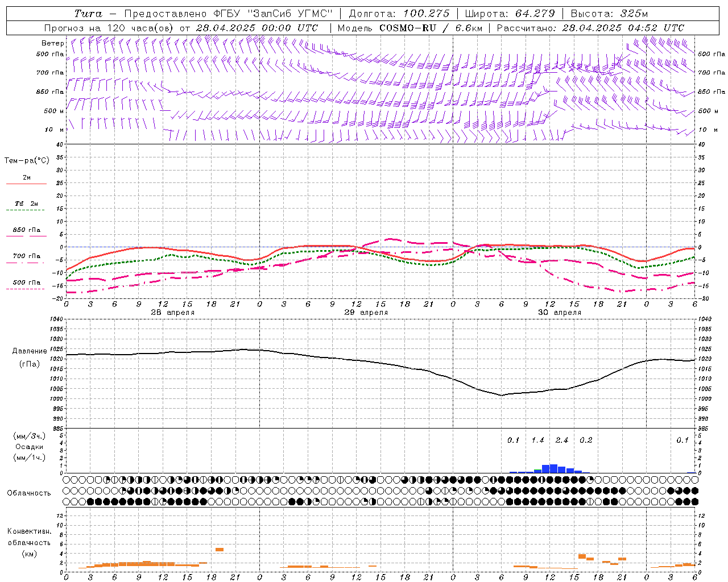Click the left "1000" pressure axis value
The height and width of the screenshot is (582, 728).
click(x=56, y=399)
